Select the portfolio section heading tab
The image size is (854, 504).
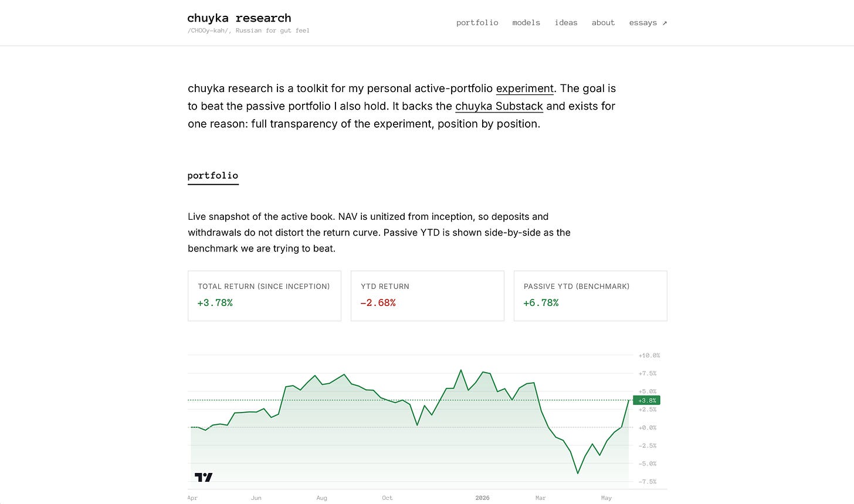point(213,176)
